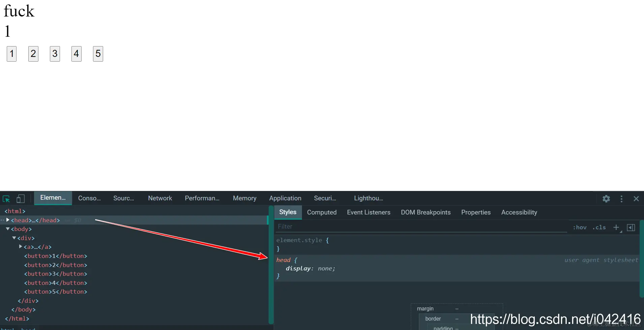Focus the styles Filter field
The width and height of the screenshot is (644, 330).
click(x=421, y=227)
